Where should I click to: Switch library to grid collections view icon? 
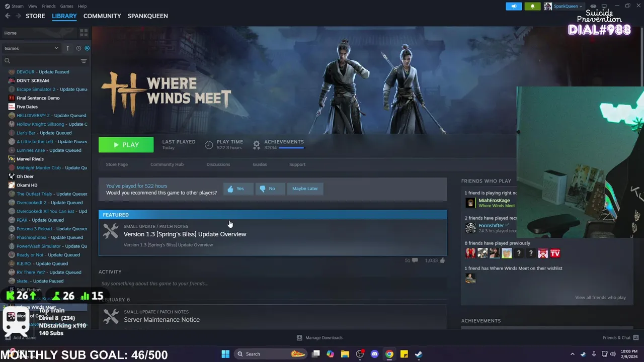click(x=84, y=33)
